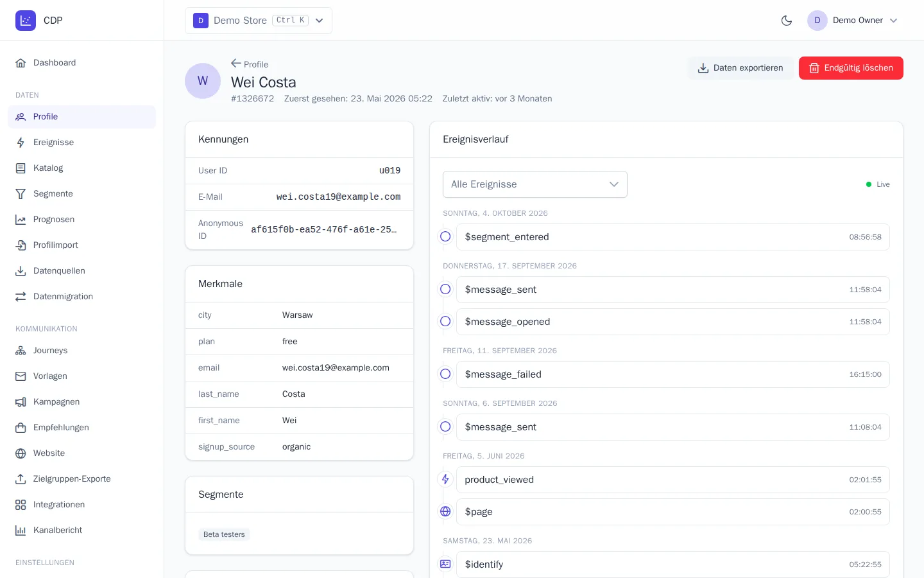Viewport: 924px width, 578px height.
Task: Toggle dark mode moon icon
Action: point(787,21)
